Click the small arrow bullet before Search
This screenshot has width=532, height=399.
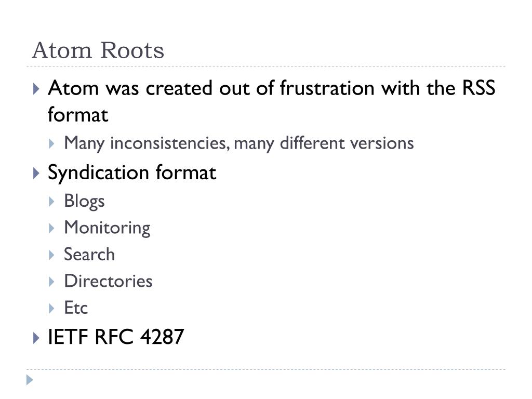(x=51, y=255)
